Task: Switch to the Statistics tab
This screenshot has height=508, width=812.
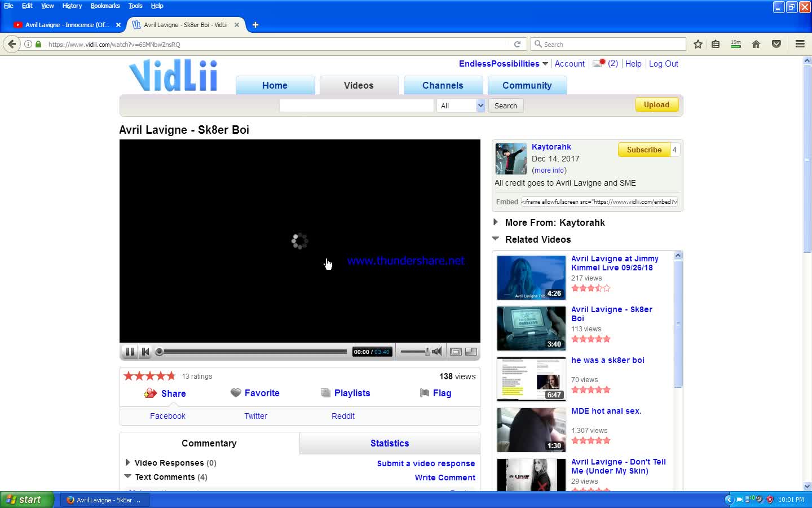Action: click(x=390, y=443)
